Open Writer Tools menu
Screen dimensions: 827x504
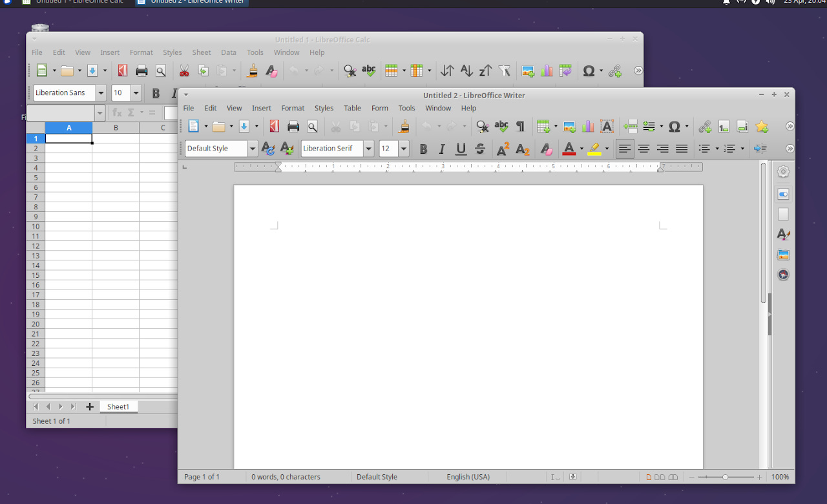(406, 108)
